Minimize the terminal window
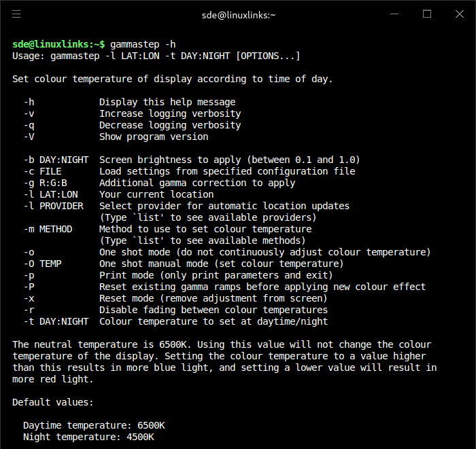The image size is (476, 449). tap(394, 14)
